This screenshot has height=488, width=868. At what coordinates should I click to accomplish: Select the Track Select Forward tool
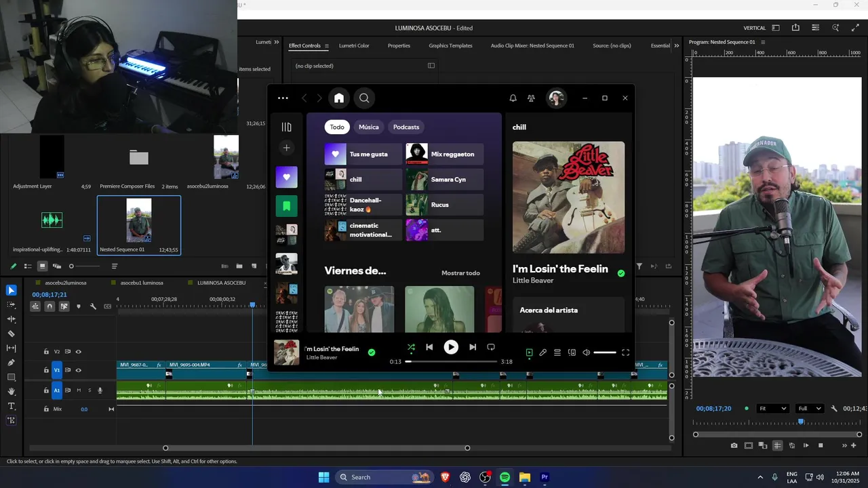[x=12, y=305]
